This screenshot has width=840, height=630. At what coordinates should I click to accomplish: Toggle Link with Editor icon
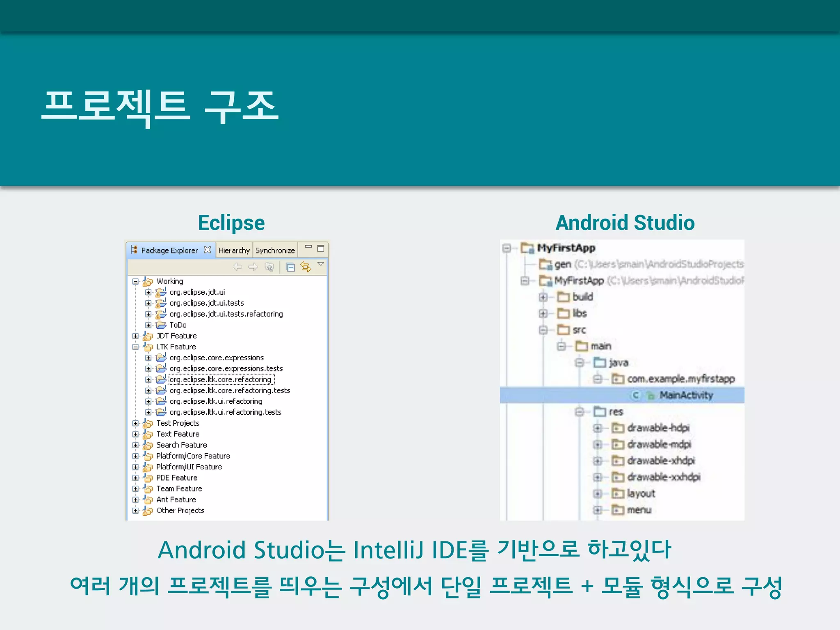click(x=306, y=267)
